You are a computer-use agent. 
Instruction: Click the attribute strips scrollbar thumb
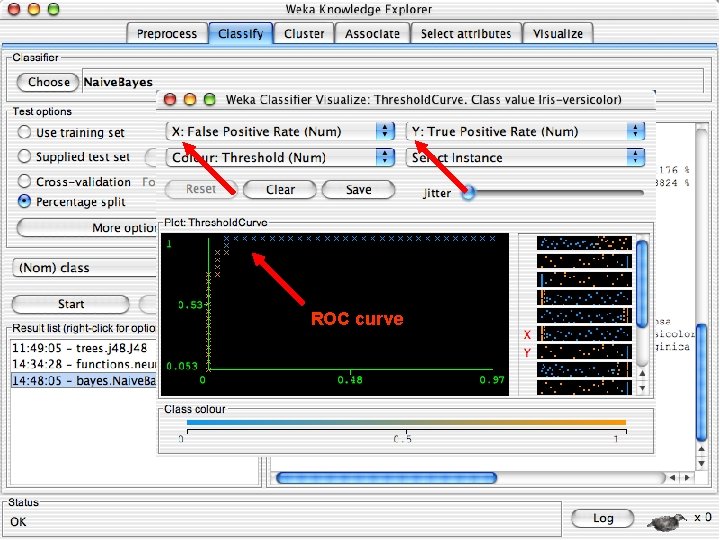(x=642, y=283)
